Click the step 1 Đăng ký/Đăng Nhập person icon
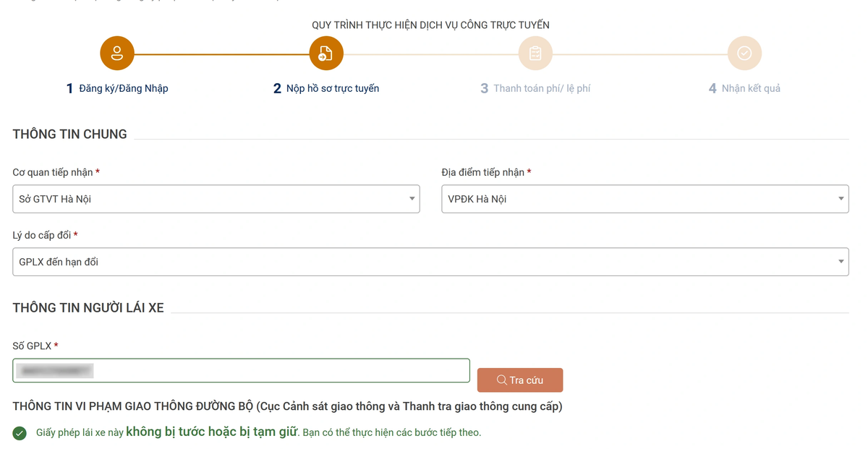Screen dimensions: 868x449 pos(116,53)
